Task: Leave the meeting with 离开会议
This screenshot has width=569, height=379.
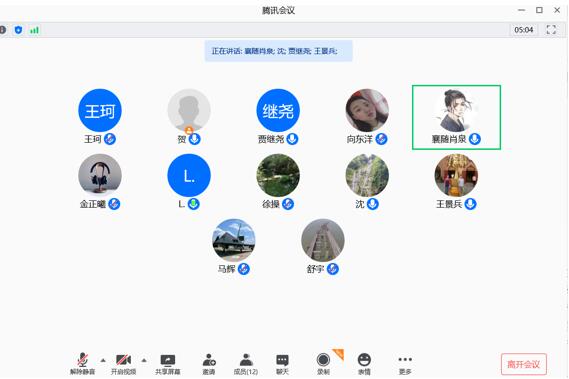Action: click(x=524, y=364)
